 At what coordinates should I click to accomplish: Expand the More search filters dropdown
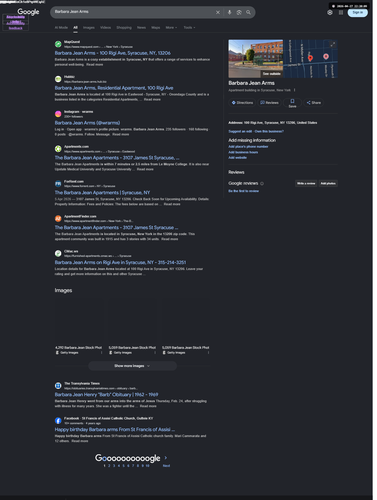(171, 28)
